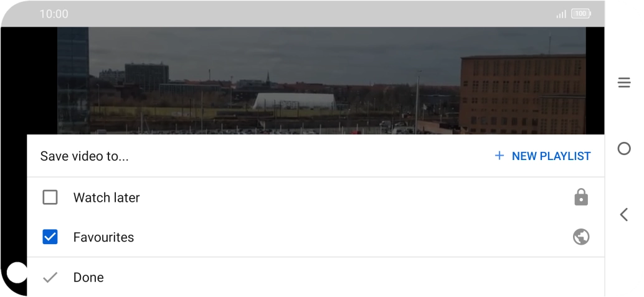Open NEW PLAYLIST creation

542,156
